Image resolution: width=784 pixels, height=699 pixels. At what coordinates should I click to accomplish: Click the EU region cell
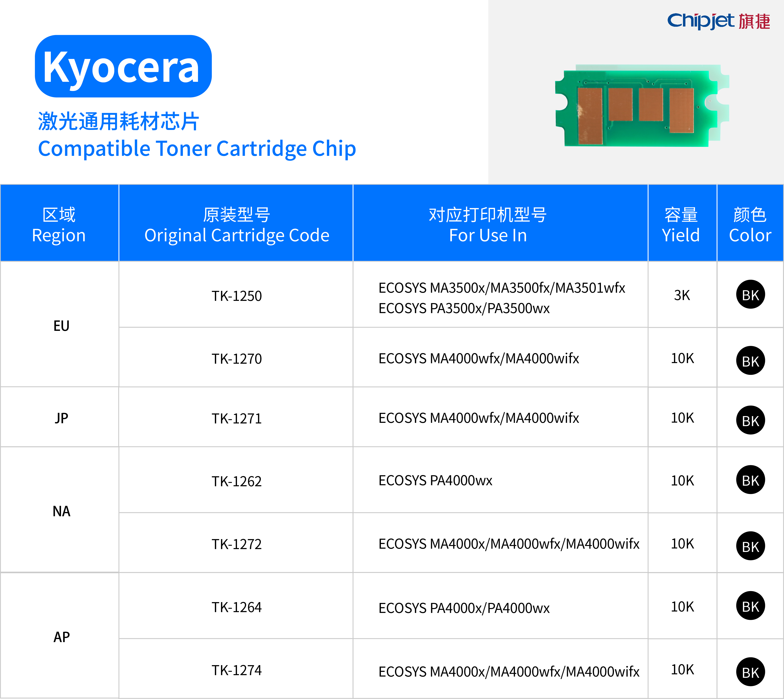(61, 326)
